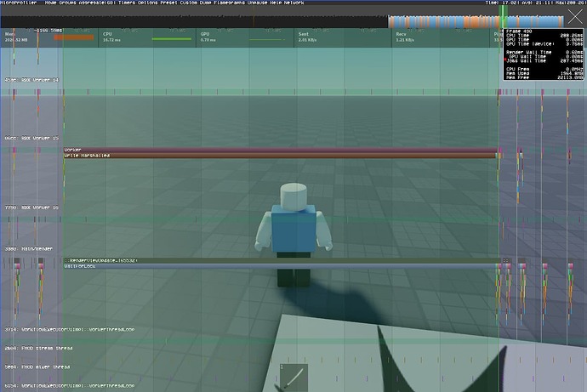Click the purple Worker timer bar
The image size is (587, 392).
click(x=281, y=150)
